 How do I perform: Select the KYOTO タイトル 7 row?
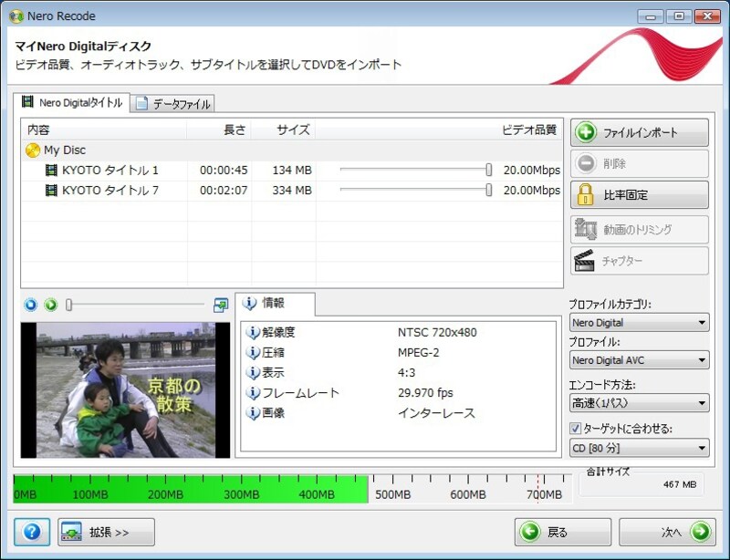[x=109, y=191]
